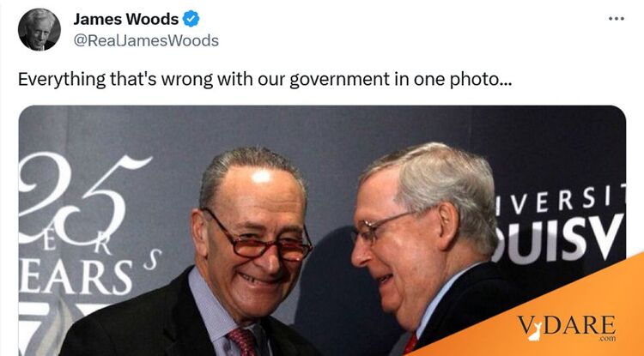This screenshot has height=356, width=644.
Task: Click the blue verified checkmark badge
Action: [191, 19]
